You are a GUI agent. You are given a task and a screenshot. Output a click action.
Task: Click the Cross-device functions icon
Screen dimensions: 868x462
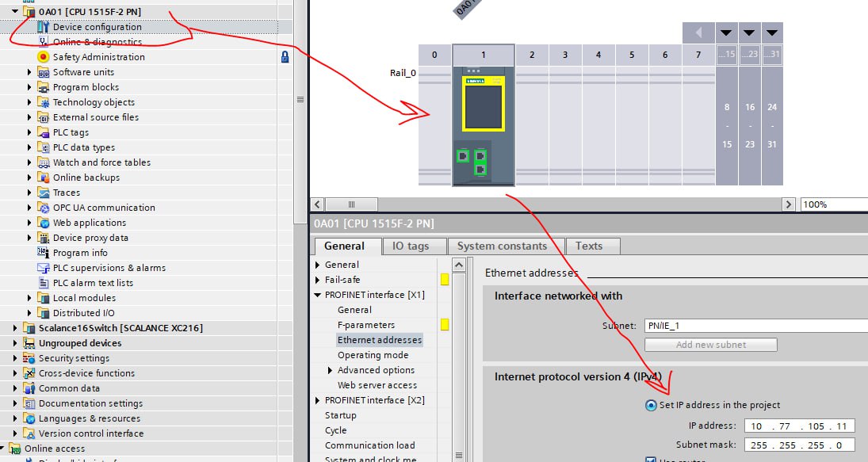[x=29, y=373]
